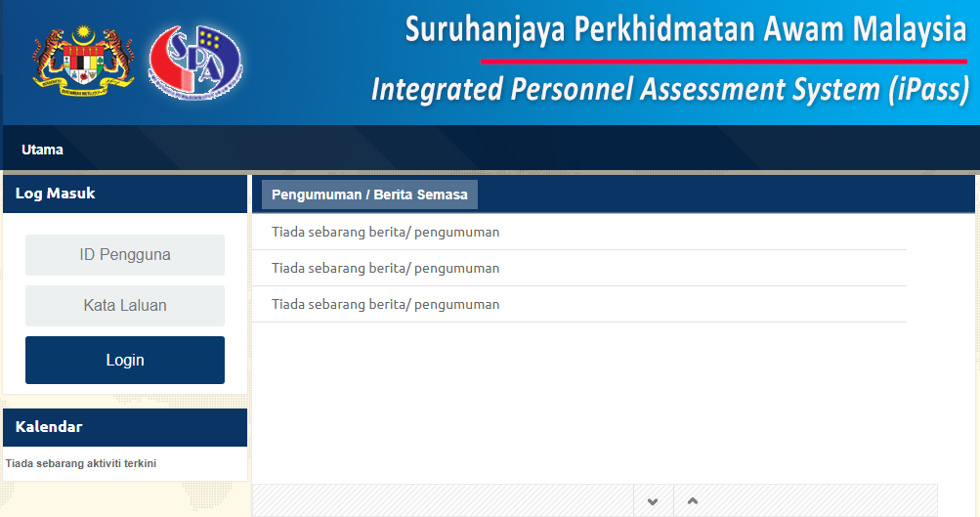Click the Login button
Screen dimensions: 980x517
point(125,360)
